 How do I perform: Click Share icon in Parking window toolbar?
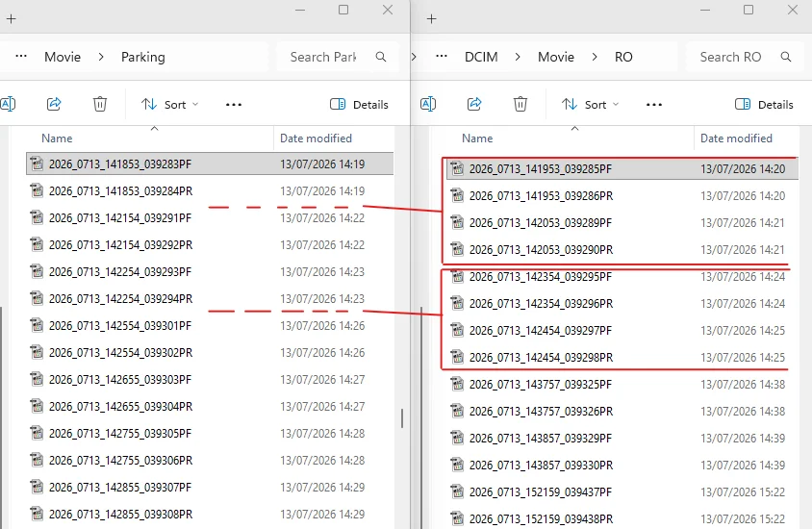(54, 104)
